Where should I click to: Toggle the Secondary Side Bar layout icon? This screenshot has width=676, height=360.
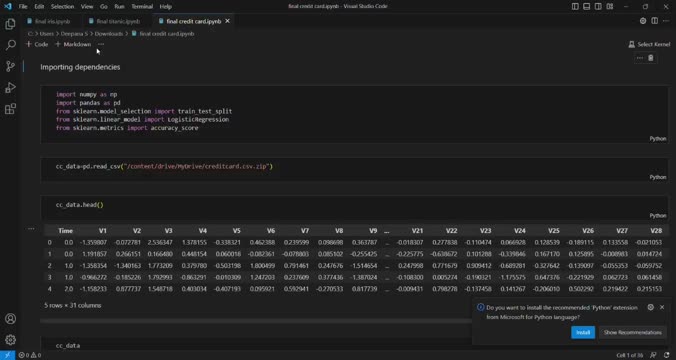pos(598,6)
